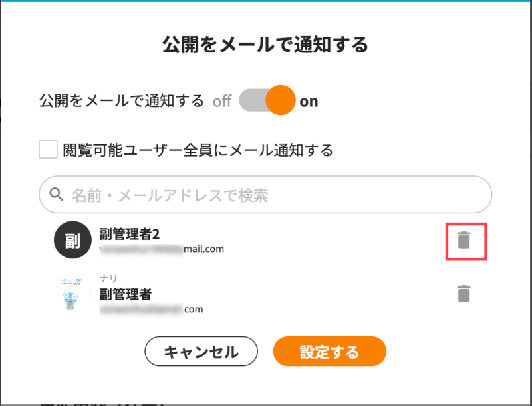Click the dark circular avatar in the user list
This screenshot has width=532, height=406.
coord(72,240)
